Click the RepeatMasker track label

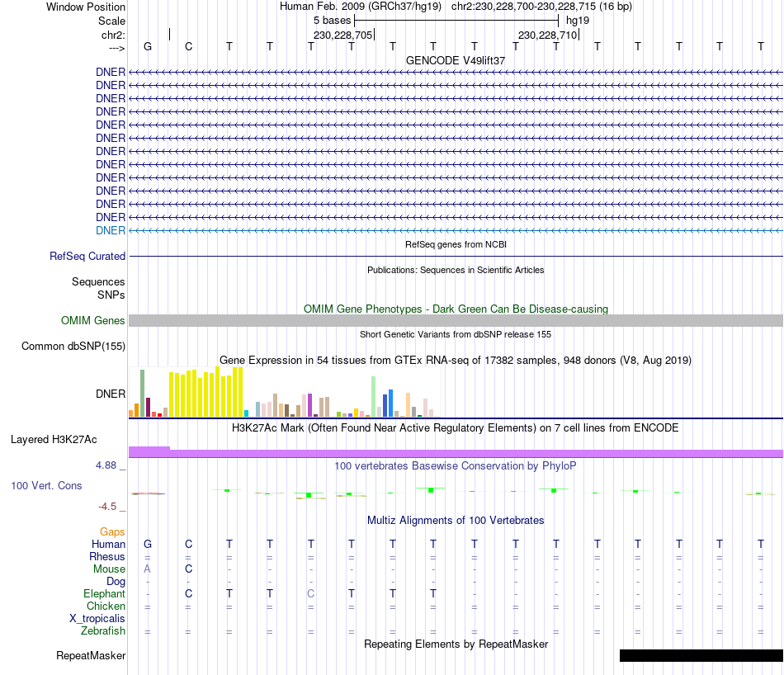tap(91, 655)
